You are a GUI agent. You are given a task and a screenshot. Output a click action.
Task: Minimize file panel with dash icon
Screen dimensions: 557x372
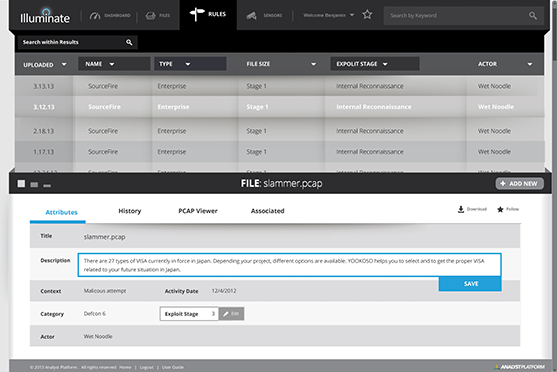click(47, 185)
